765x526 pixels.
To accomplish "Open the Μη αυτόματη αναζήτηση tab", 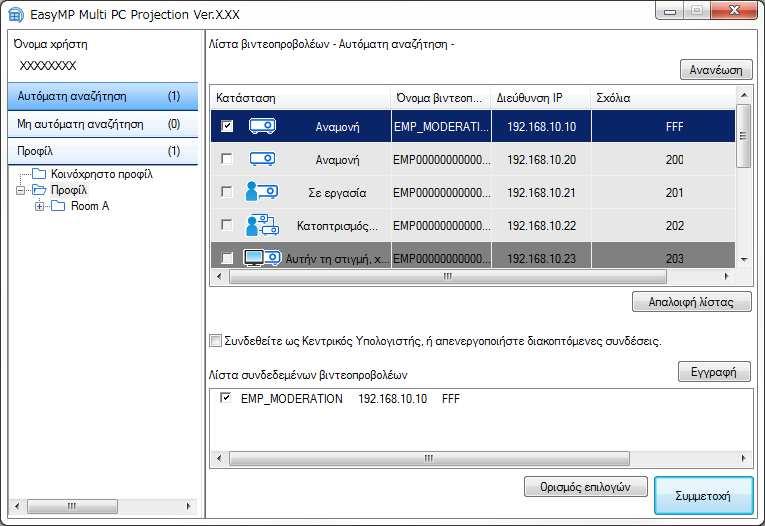I will tap(103, 124).
